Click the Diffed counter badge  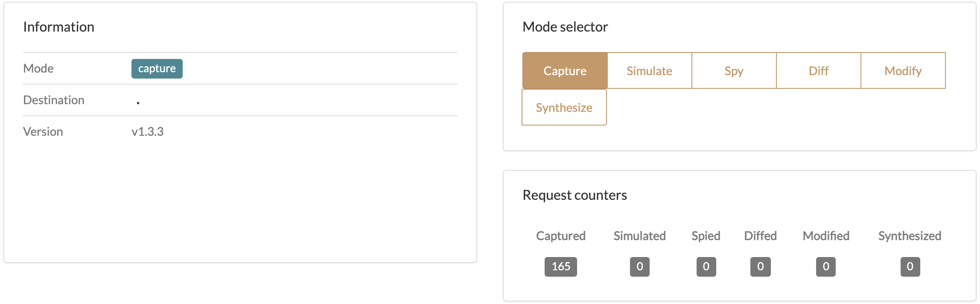(x=761, y=267)
